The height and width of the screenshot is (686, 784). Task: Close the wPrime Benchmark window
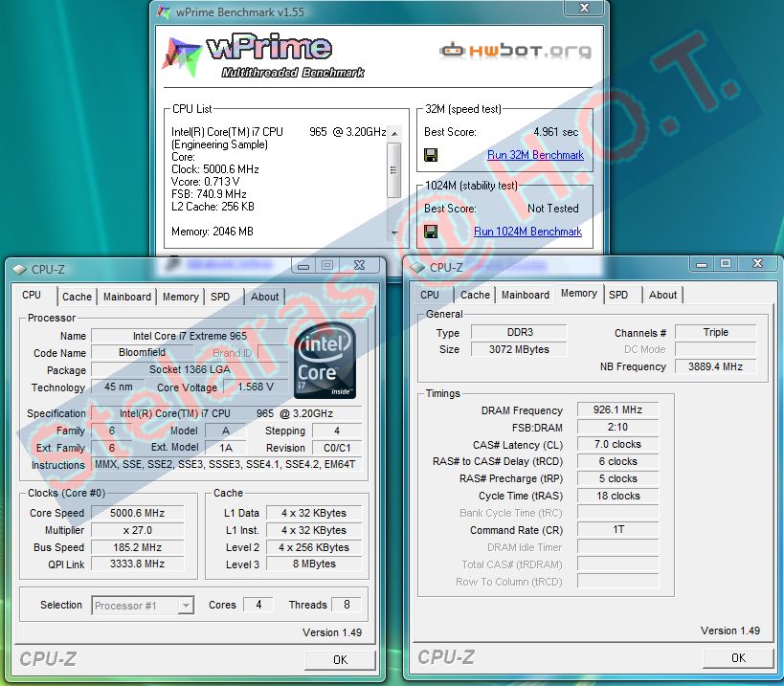[584, 8]
